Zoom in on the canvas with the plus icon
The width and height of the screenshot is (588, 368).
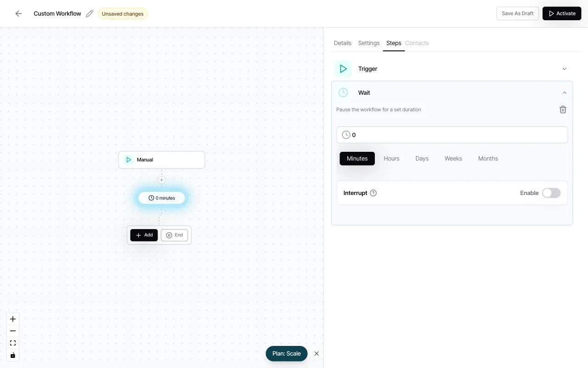(x=13, y=319)
